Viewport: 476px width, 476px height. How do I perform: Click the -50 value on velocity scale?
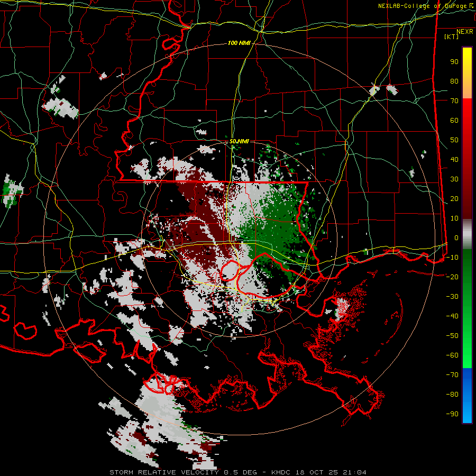[452, 336]
